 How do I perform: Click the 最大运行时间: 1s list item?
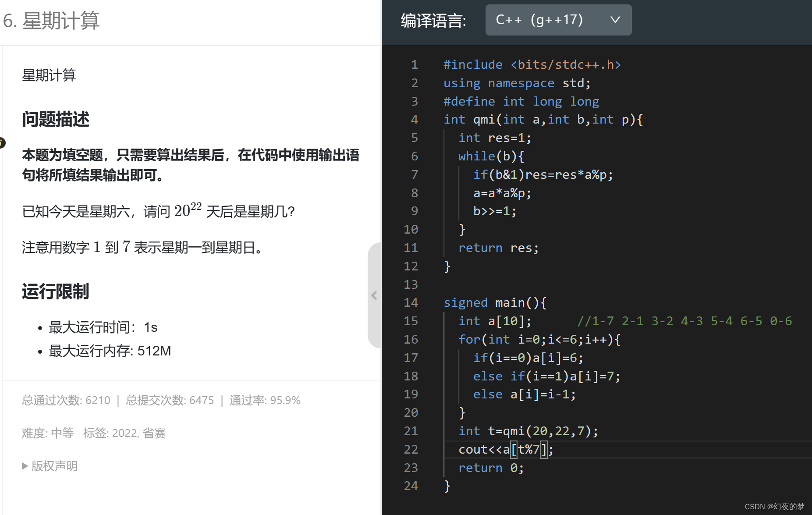point(103,327)
